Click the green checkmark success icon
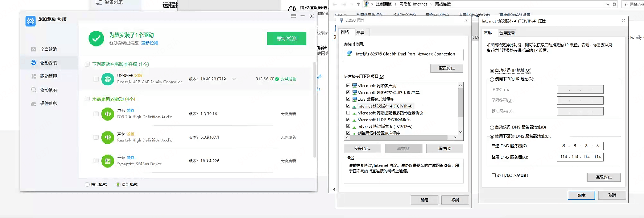This screenshot has width=644, height=218. (96, 38)
